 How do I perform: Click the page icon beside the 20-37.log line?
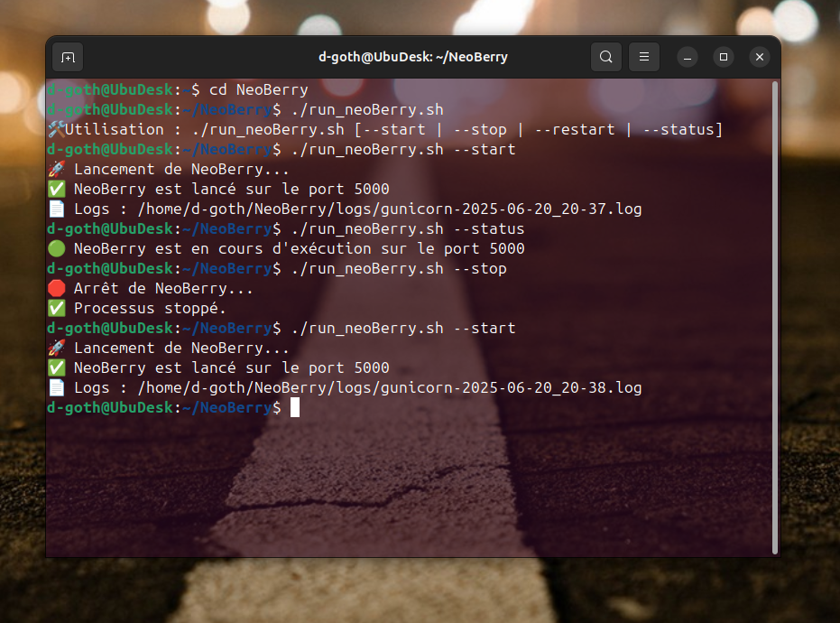coord(56,209)
